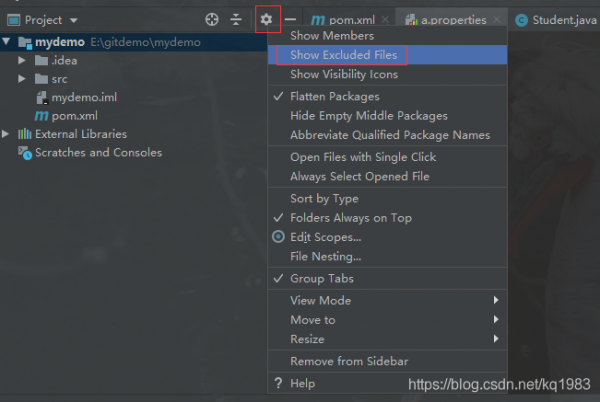Open the View Mode submenu
600x402 pixels.
click(320, 300)
